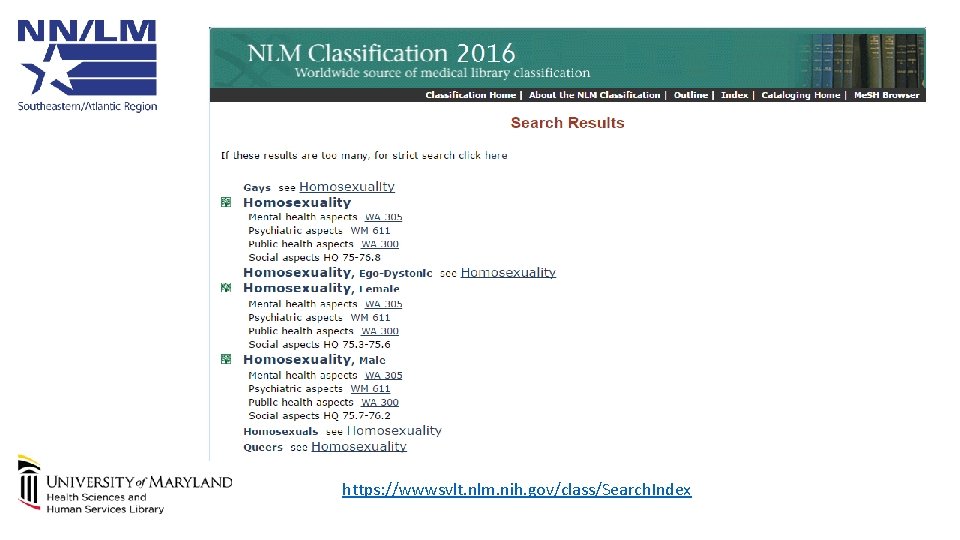Viewport: 960px width, 540px height.
Task: Follow Homosexuality link after Queers
Action: point(359,446)
